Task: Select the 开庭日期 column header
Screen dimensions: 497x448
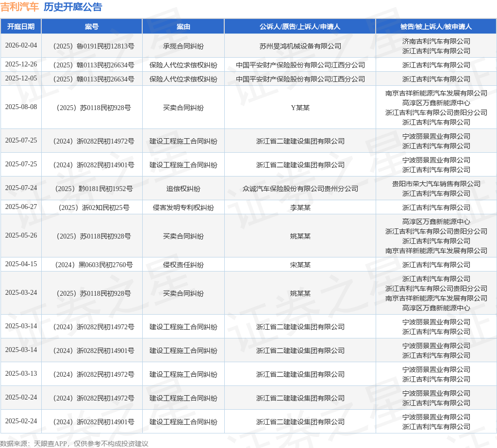Action: coord(21,27)
